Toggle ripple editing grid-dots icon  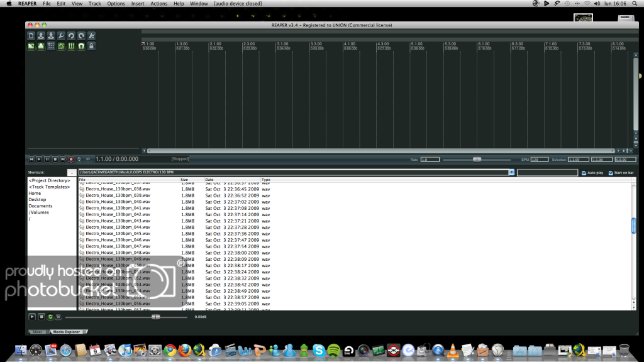51,46
